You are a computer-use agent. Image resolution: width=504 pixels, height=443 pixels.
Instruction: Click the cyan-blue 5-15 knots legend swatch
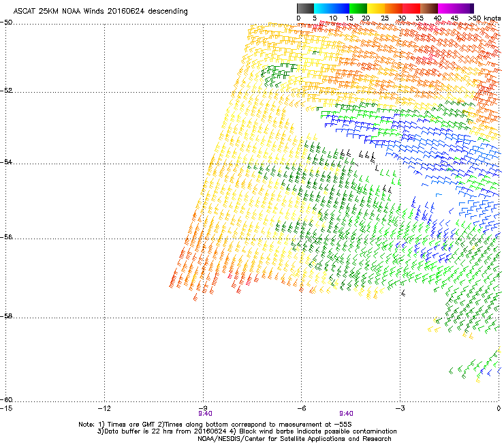(x=332, y=8)
